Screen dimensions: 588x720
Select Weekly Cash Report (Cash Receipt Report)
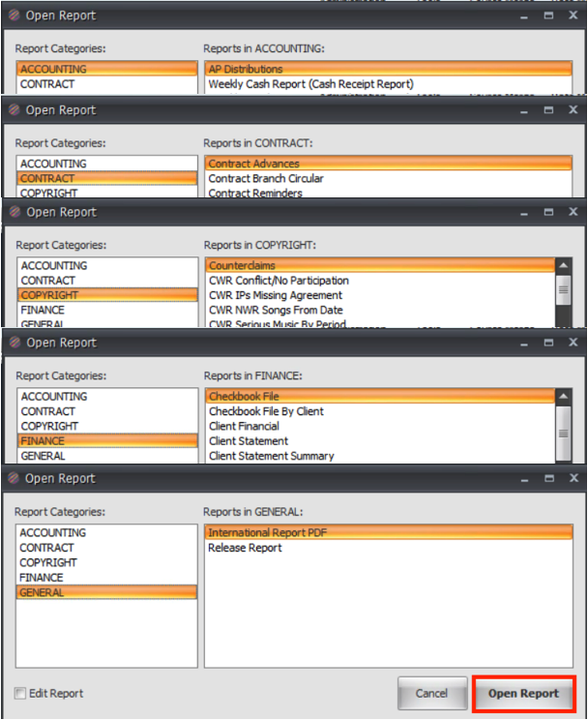pos(310,84)
